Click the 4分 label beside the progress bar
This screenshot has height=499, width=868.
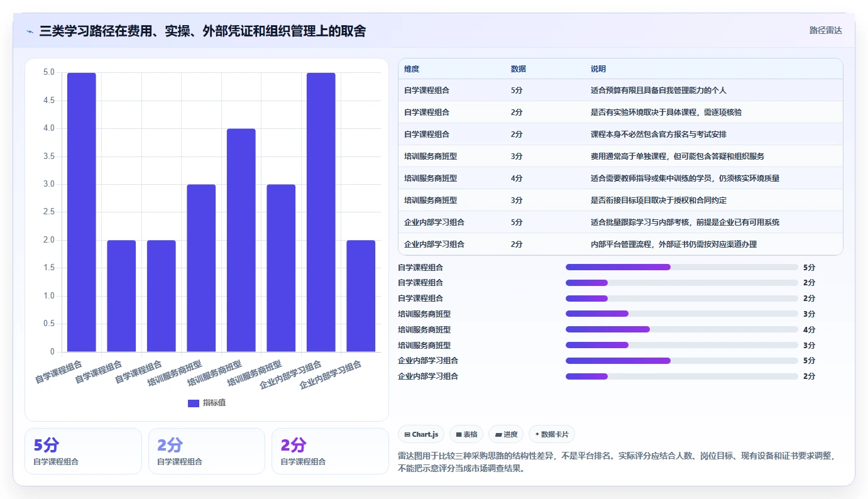tap(809, 330)
